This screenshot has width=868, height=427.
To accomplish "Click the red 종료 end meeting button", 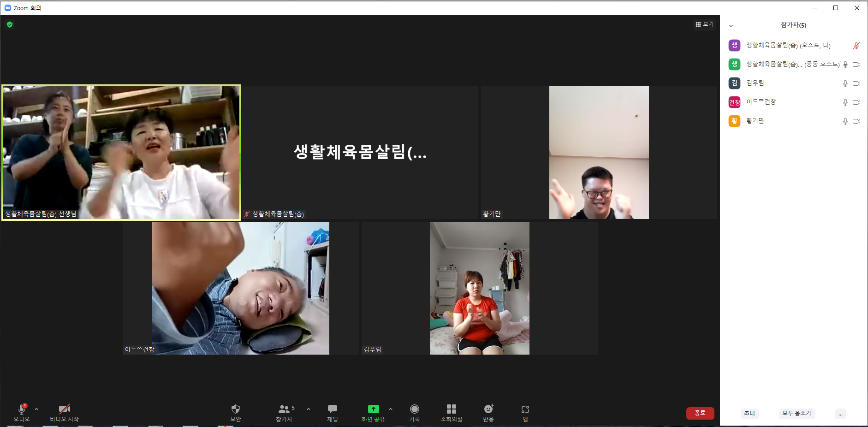I will pos(700,413).
